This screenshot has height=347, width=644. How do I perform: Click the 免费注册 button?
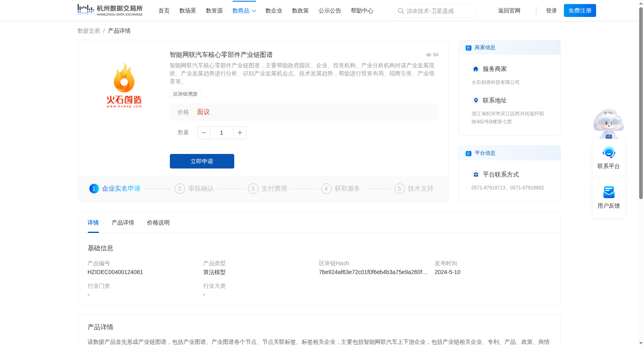(x=580, y=10)
